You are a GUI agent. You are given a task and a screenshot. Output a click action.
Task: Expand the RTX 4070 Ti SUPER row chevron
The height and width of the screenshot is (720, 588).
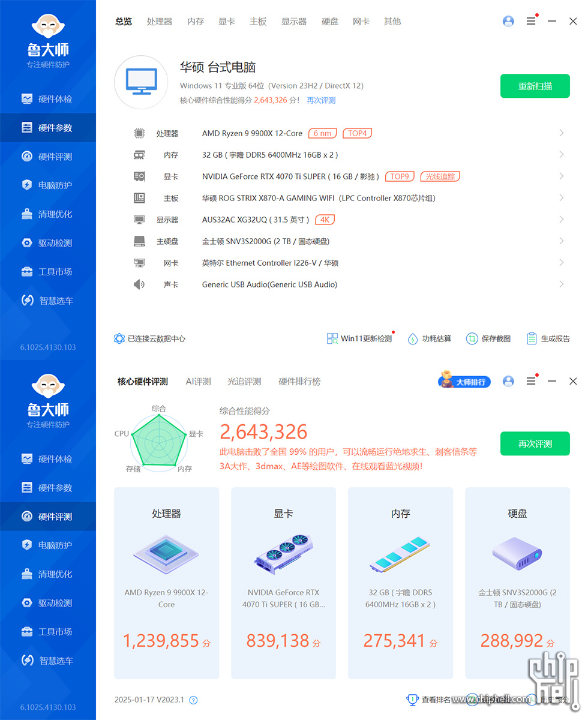click(x=562, y=176)
